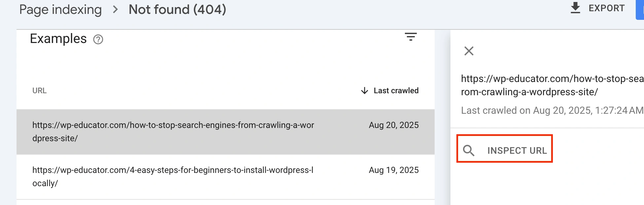The width and height of the screenshot is (644, 205).
Task: Click the breadcrumb chevron arrow
Action: [115, 10]
